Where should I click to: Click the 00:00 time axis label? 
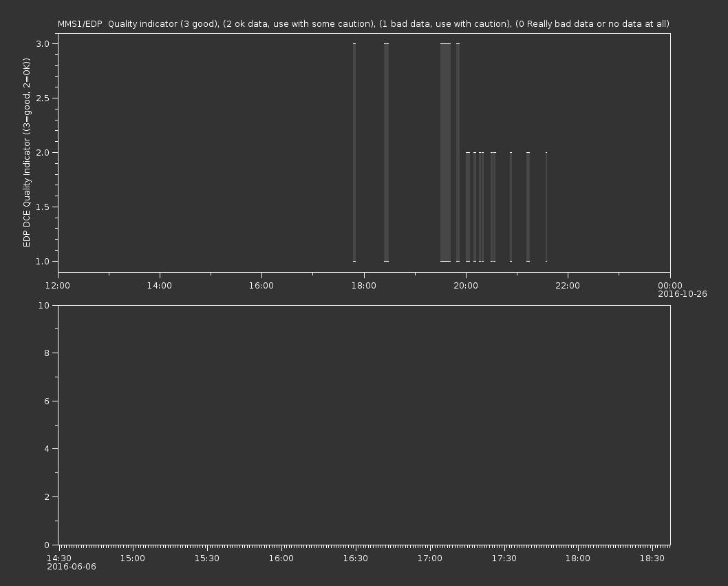(670, 285)
